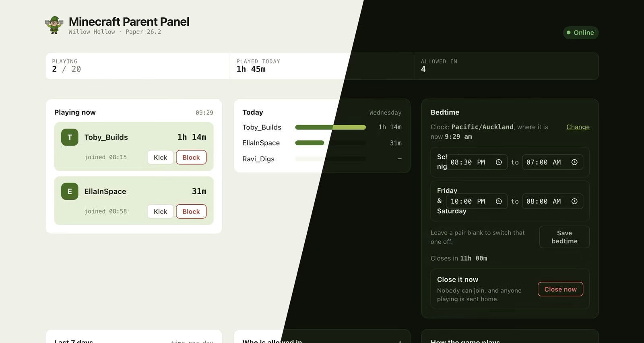Click the 'joined 08:58' text

coord(105,212)
